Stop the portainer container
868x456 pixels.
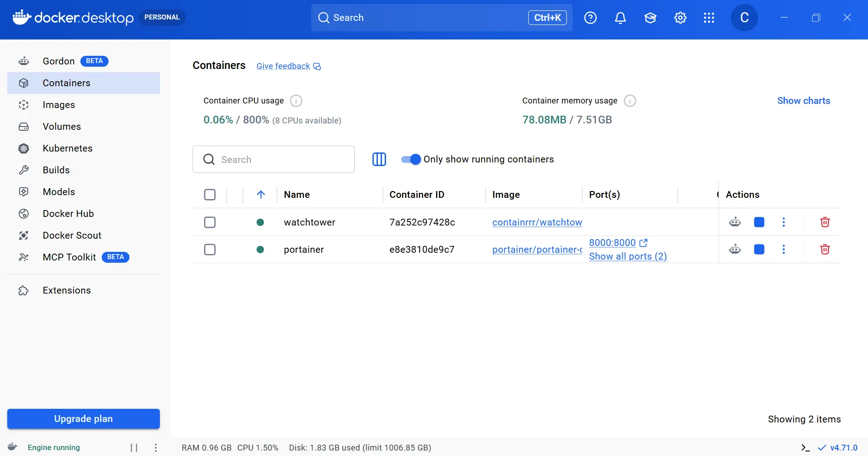tap(759, 250)
